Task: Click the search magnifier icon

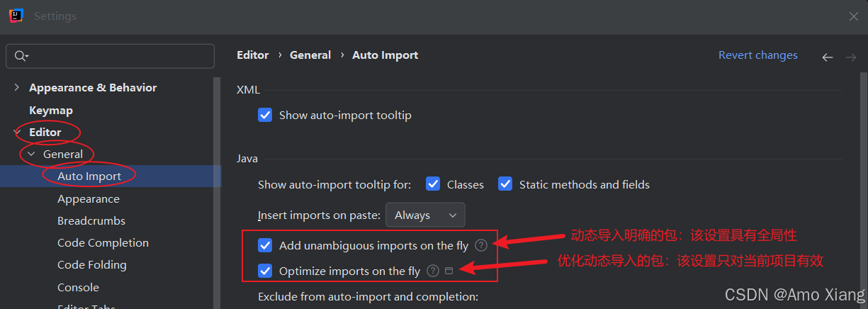Action: click(x=21, y=56)
